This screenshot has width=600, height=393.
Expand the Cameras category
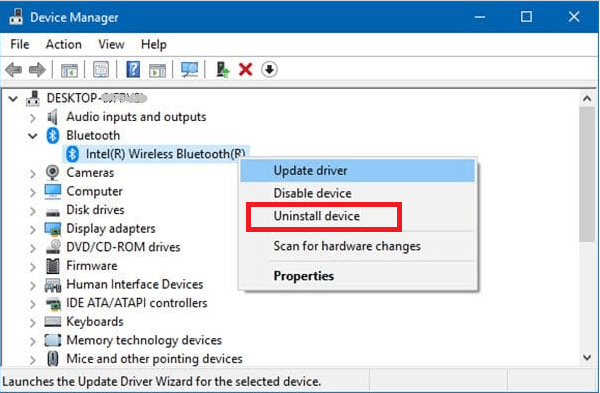pyautogui.click(x=33, y=173)
